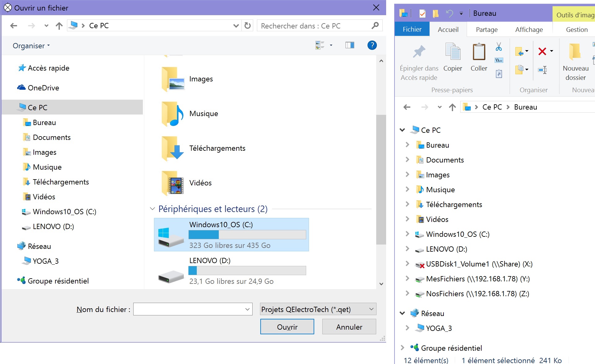Viewport: 595px width, 364px height.
Task: Click the Coller clipboard icon
Action: click(x=479, y=52)
